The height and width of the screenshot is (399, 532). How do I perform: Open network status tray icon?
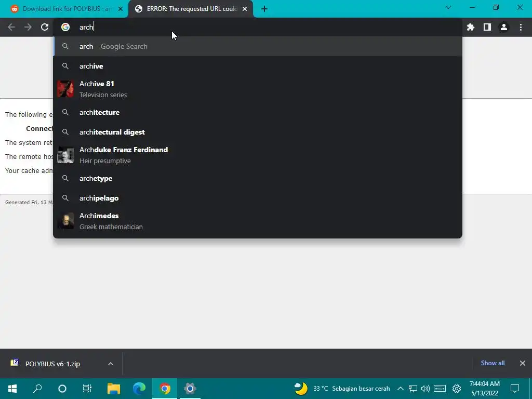[413, 389]
